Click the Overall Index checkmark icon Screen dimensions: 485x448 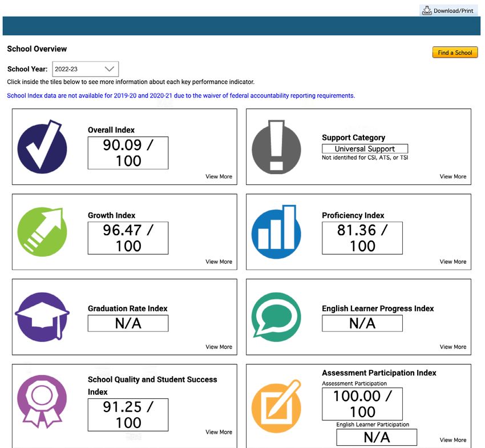(x=42, y=147)
